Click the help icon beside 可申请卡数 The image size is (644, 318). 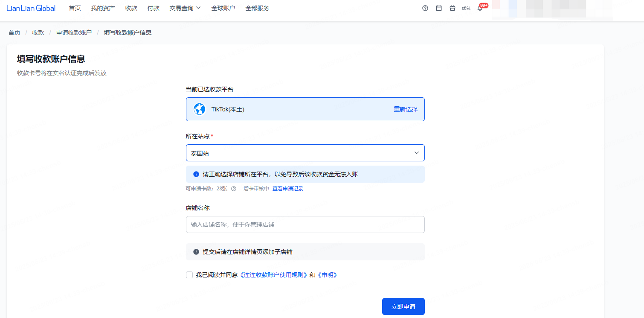234,189
